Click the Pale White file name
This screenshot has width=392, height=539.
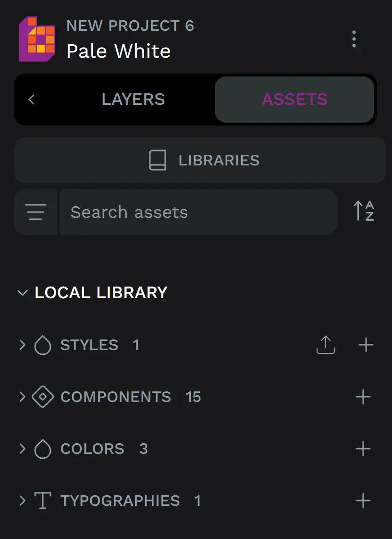[119, 51]
